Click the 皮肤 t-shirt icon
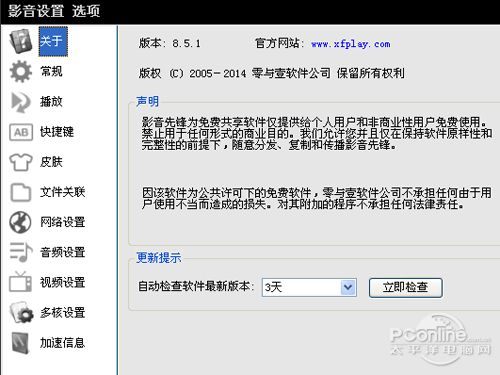The width and height of the screenshot is (500, 375). coord(21,162)
